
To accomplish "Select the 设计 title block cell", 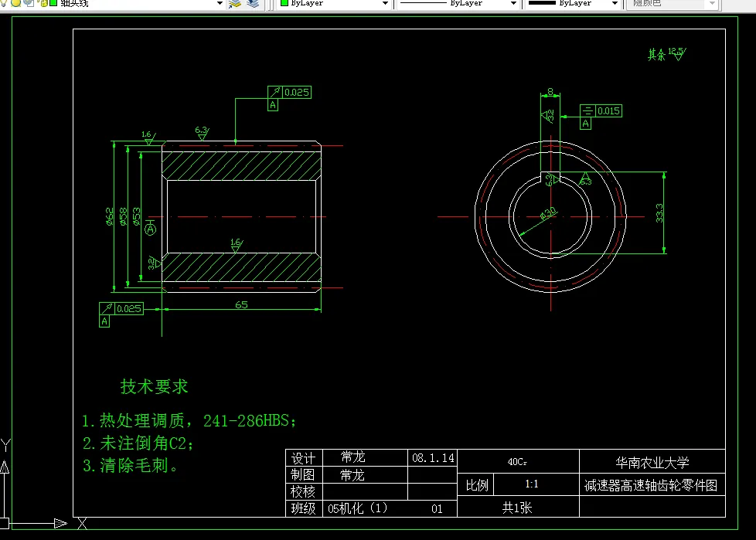I will [x=304, y=457].
